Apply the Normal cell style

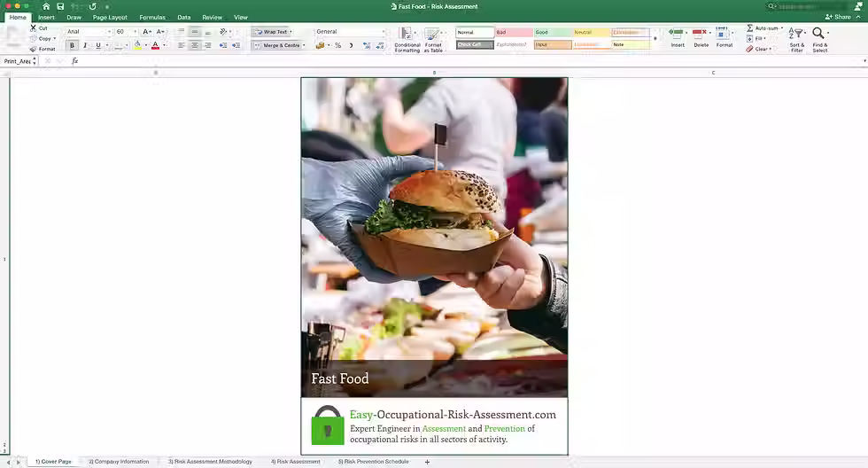click(x=475, y=32)
